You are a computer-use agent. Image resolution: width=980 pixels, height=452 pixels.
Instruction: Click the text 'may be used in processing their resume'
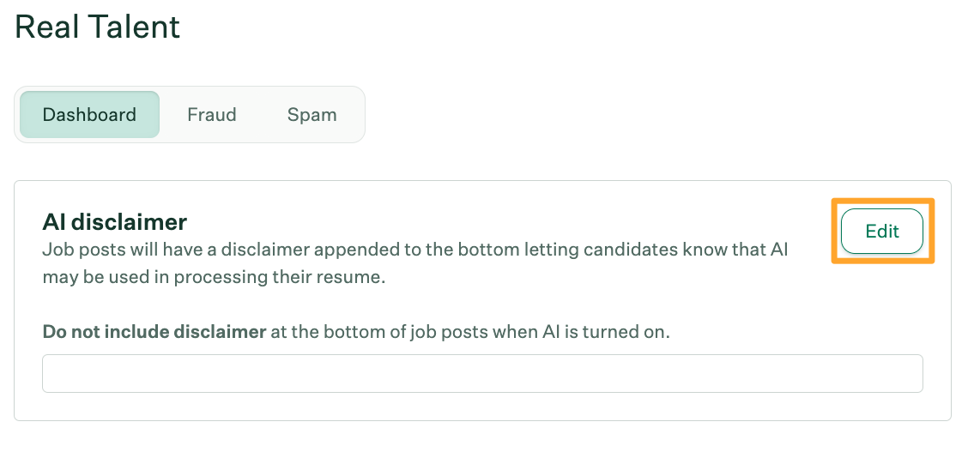click(x=213, y=278)
